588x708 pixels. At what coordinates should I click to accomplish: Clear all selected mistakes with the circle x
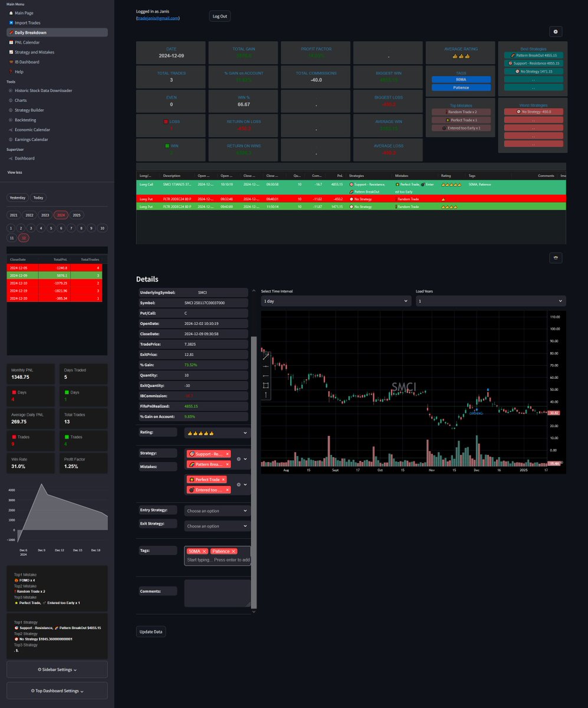pos(238,485)
